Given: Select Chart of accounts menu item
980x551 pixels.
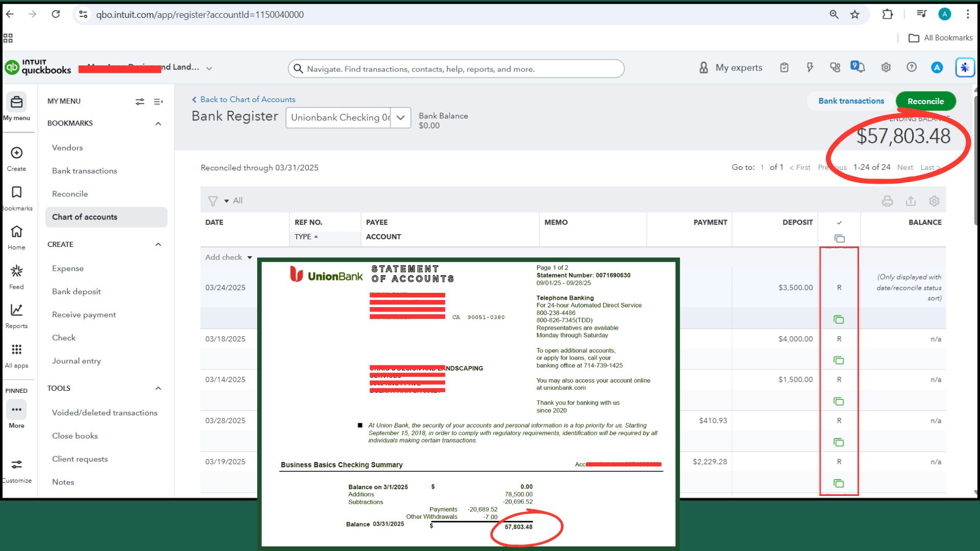Looking at the screenshot, I should click(x=106, y=217).
